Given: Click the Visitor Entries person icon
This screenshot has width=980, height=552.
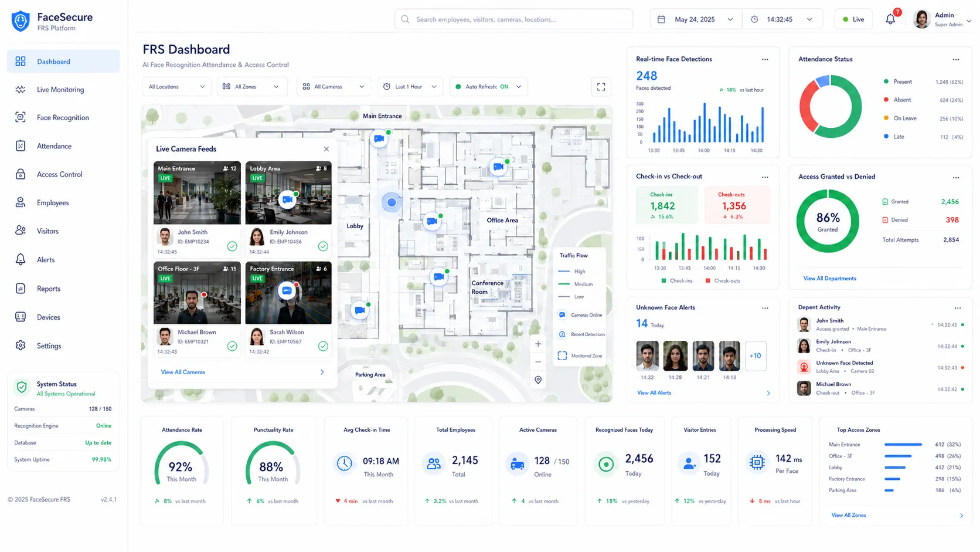Looking at the screenshot, I should 690,463.
